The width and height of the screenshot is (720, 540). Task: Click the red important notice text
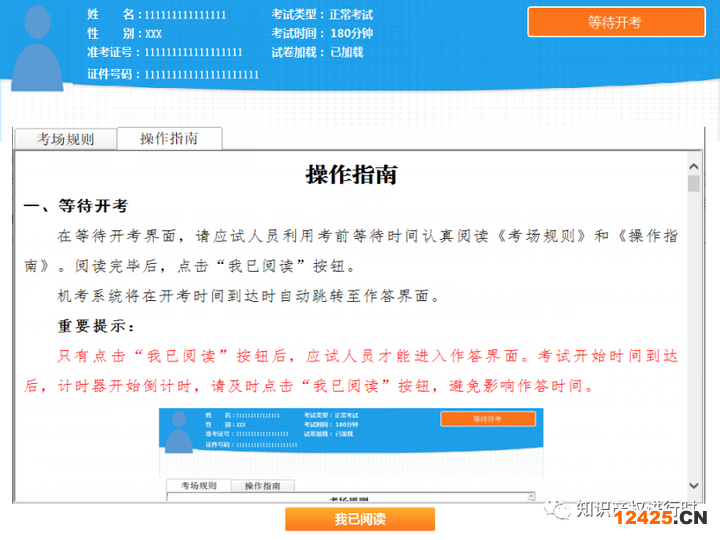[351, 371]
